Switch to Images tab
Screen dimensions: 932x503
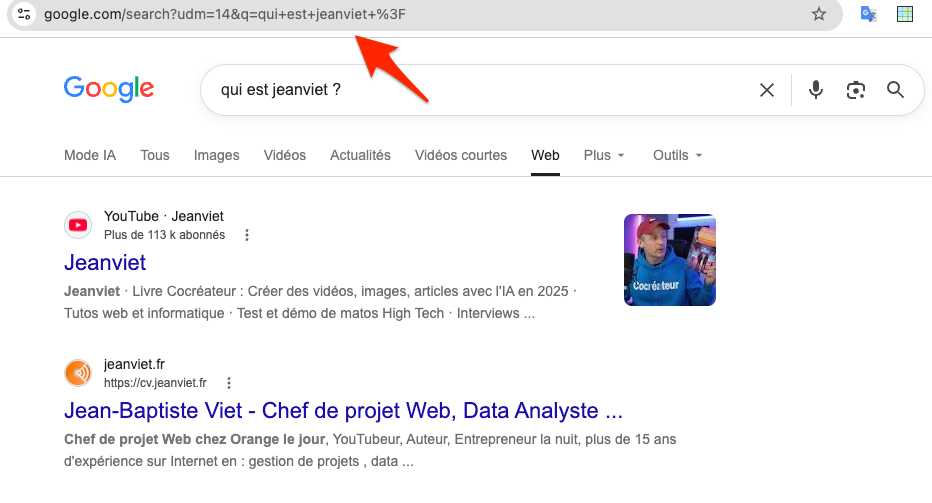click(x=216, y=155)
